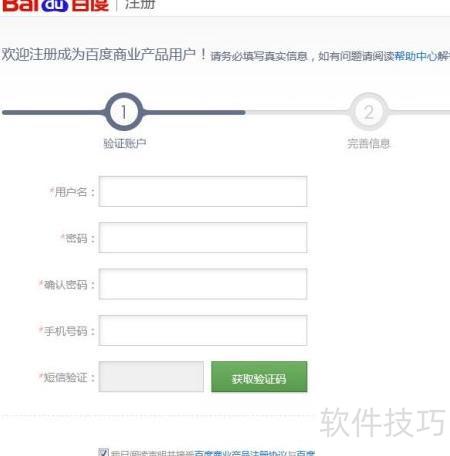This screenshot has height=456, width=450.
Task: Focus the 手机号码 phone number field
Action: pos(203,330)
